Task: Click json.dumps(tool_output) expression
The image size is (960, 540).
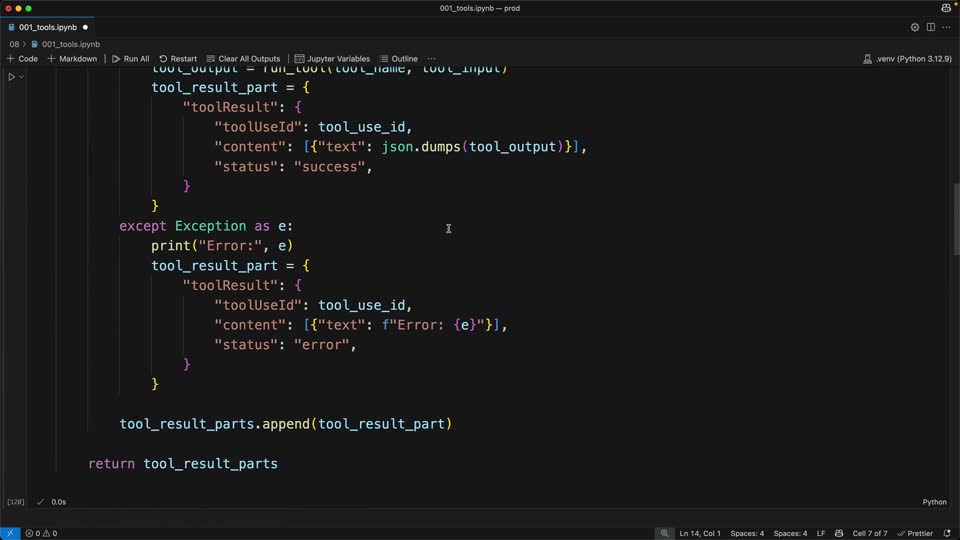Action: point(473,147)
